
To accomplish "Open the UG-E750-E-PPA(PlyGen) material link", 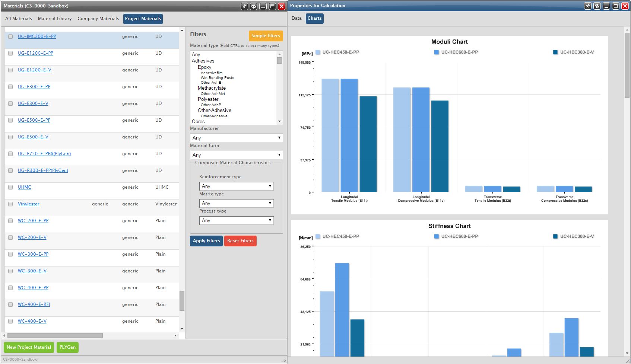I will [x=44, y=154].
